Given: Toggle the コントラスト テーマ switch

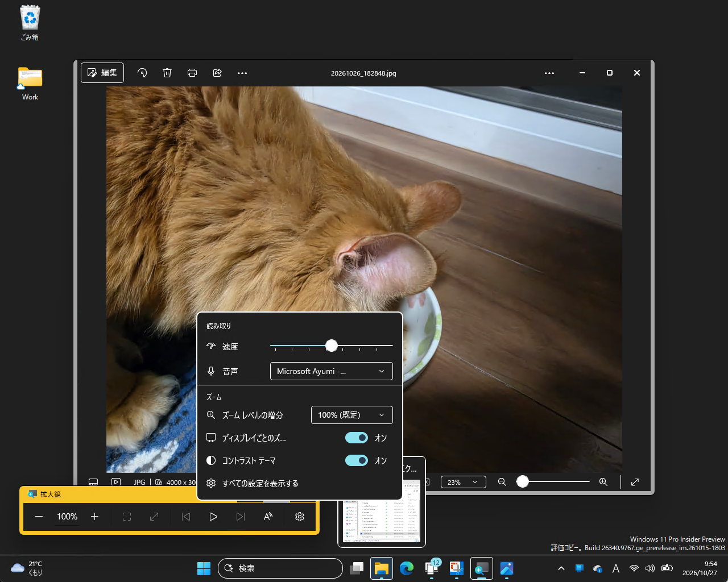Looking at the screenshot, I should [x=357, y=460].
